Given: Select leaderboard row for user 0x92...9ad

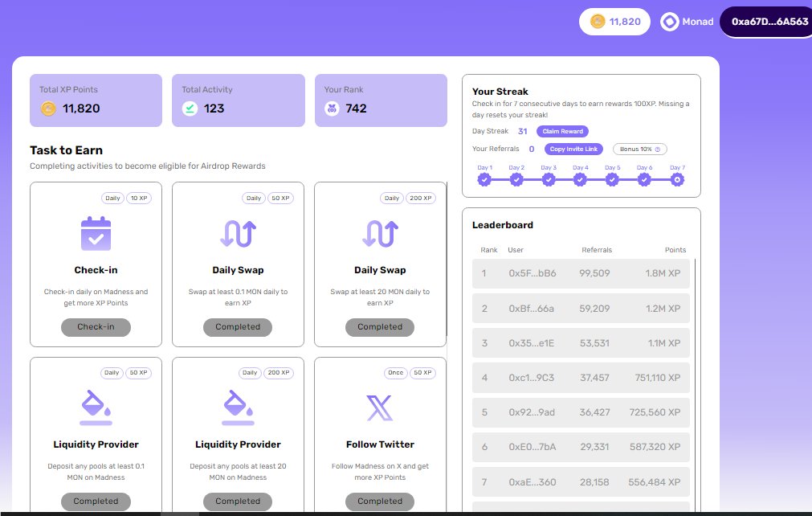Looking at the screenshot, I should click(x=581, y=412).
